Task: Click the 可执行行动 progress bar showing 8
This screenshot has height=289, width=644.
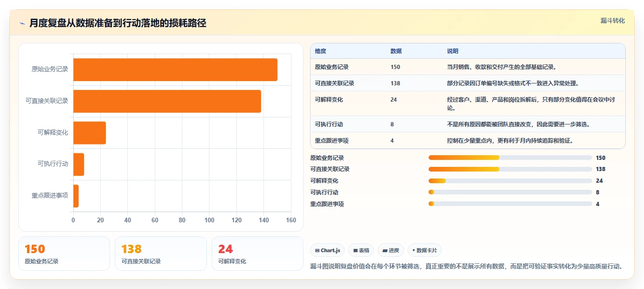Action: pos(510,192)
